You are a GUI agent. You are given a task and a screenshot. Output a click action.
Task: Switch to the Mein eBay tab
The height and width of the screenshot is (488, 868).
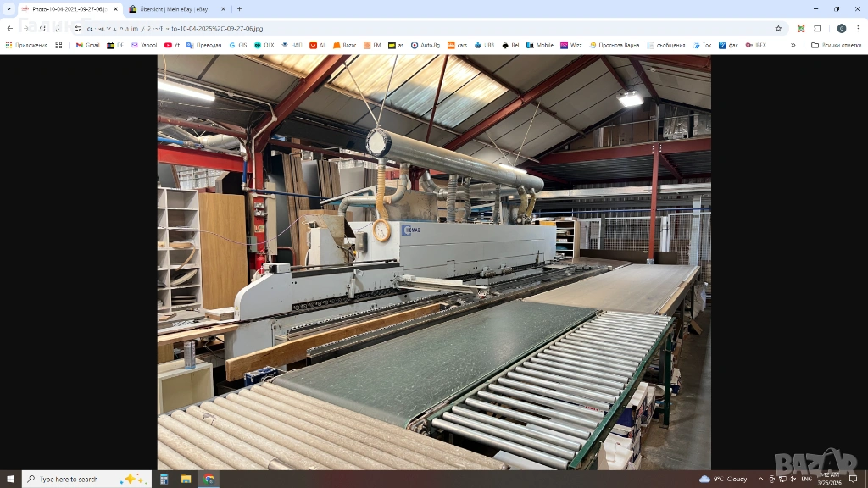(173, 9)
